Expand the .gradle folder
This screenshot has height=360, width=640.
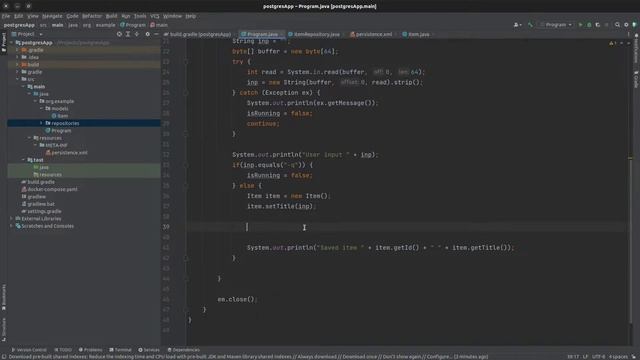(17, 50)
